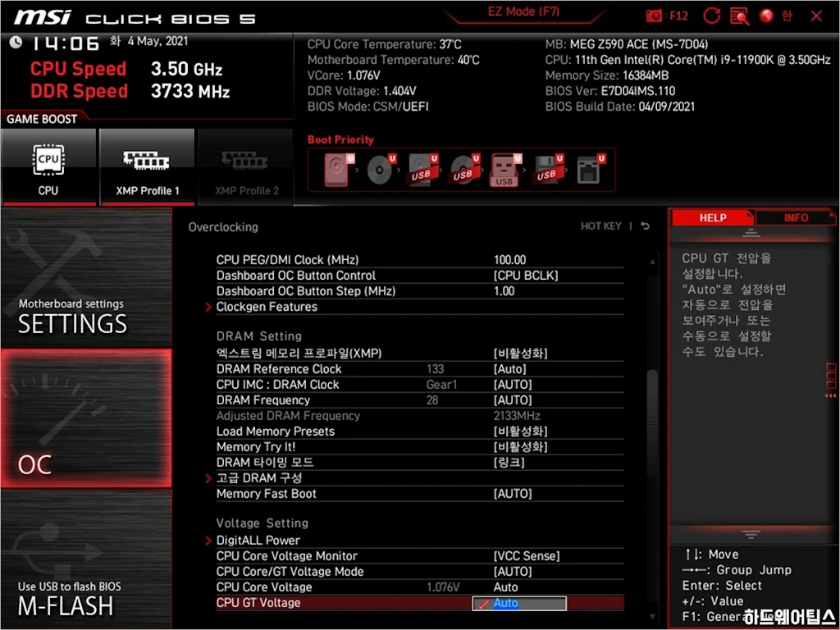Open Dashboard OC Button Control [CPU BCLK] dropdown
Viewport: 840px width, 630px height.
coord(526,276)
